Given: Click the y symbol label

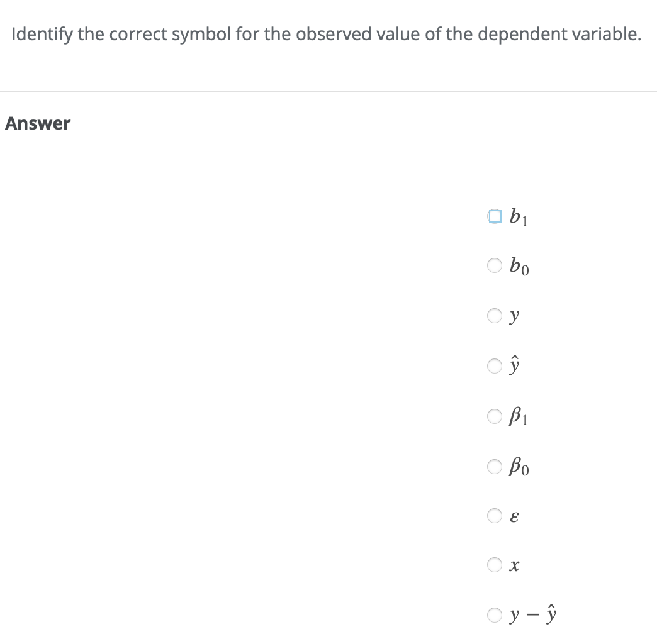Looking at the screenshot, I should [514, 316].
